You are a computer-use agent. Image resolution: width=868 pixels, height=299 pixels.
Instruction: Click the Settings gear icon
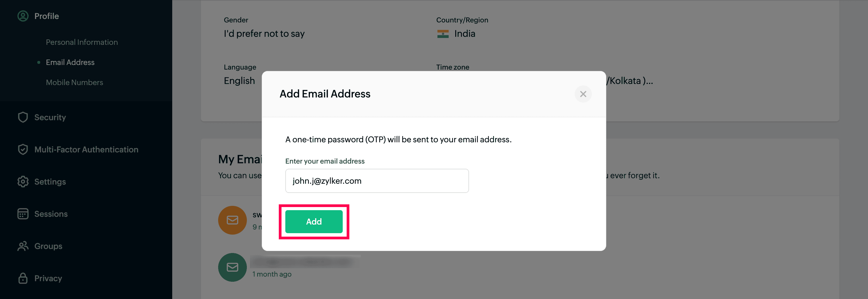[23, 182]
